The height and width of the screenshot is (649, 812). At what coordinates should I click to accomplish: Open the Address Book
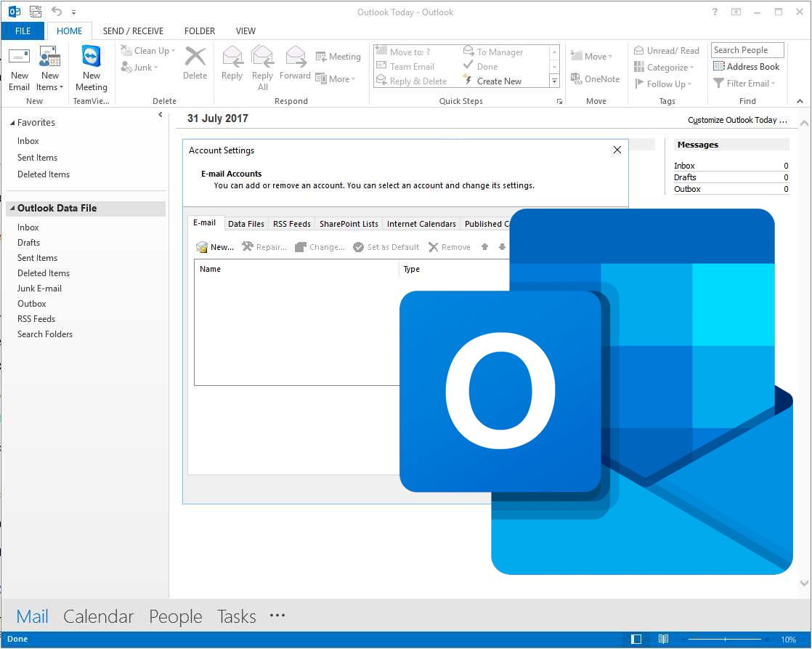coord(747,66)
